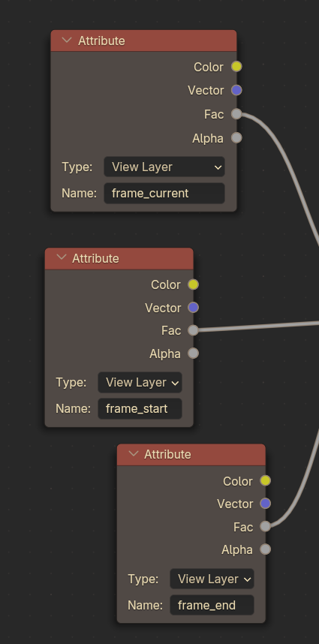Click Alpha output socket on frame_end node
This screenshot has height=644, width=319.
tap(265, 549)
